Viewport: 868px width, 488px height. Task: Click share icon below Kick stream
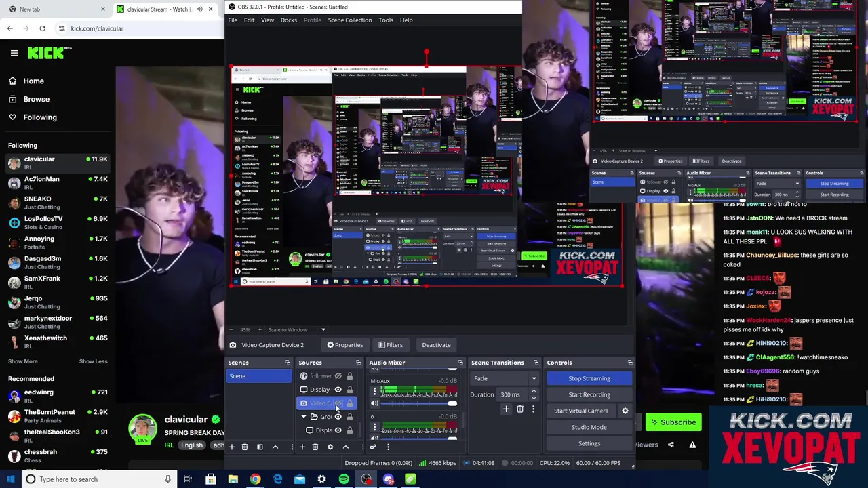coord(671,445)
